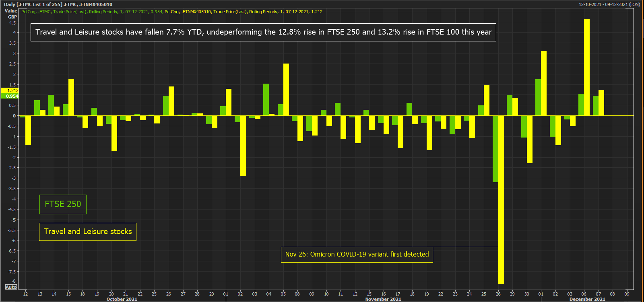Click the December 2021 axis label

click(x=587, y=299)
